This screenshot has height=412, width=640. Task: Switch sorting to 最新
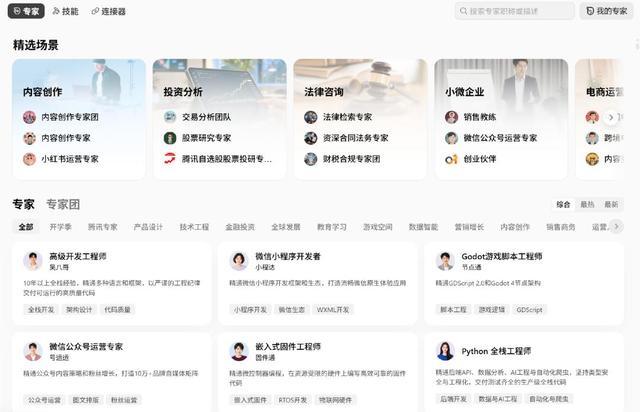tap(611, 204)
